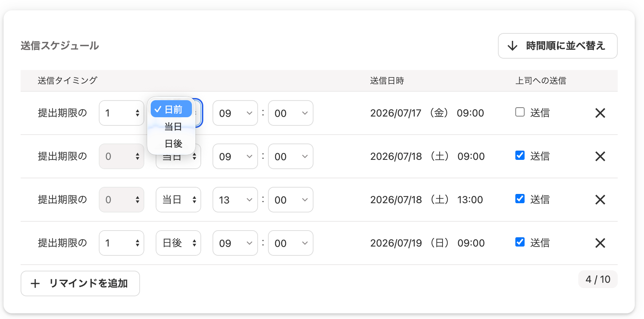This screenshot has width=644, height=319.
Task: Open disabled day-count stepper in 2026/07/18 13:00 row
Action: click(x=122, y=200)
